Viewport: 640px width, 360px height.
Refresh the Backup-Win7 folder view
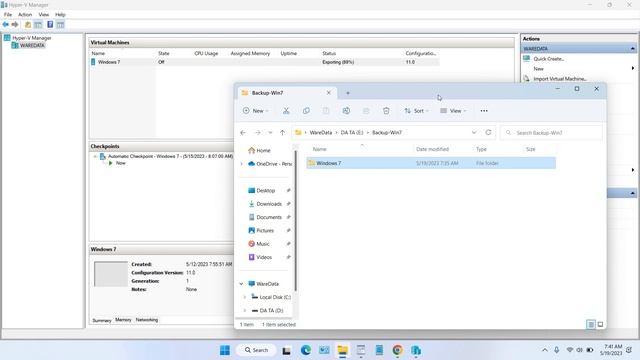(x=488, y=132)
